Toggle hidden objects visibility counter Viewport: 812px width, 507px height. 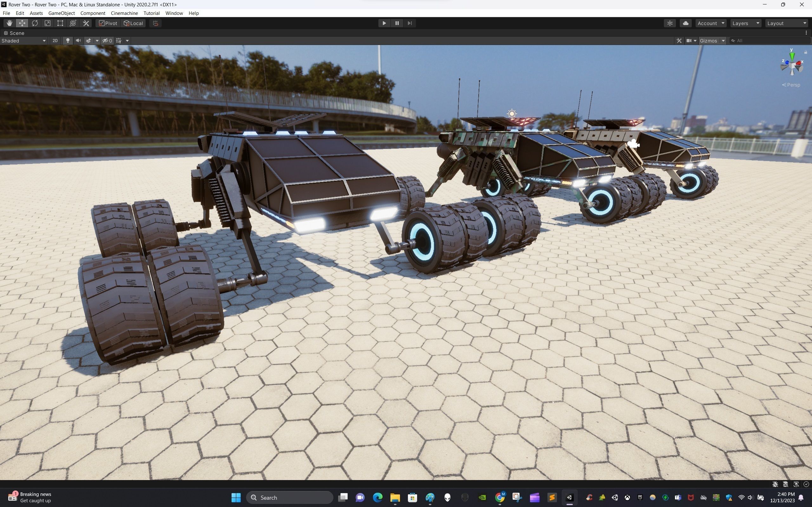[x=108, y=41]
